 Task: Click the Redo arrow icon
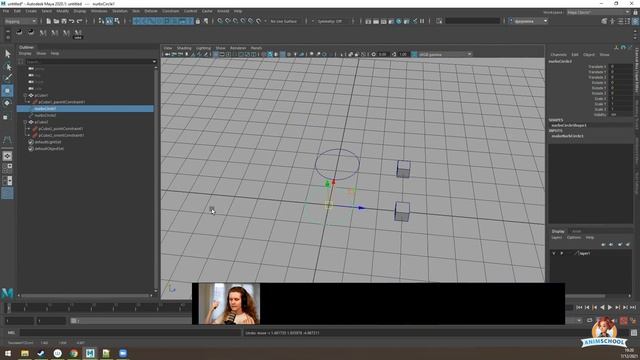click(x=80, y=21)
